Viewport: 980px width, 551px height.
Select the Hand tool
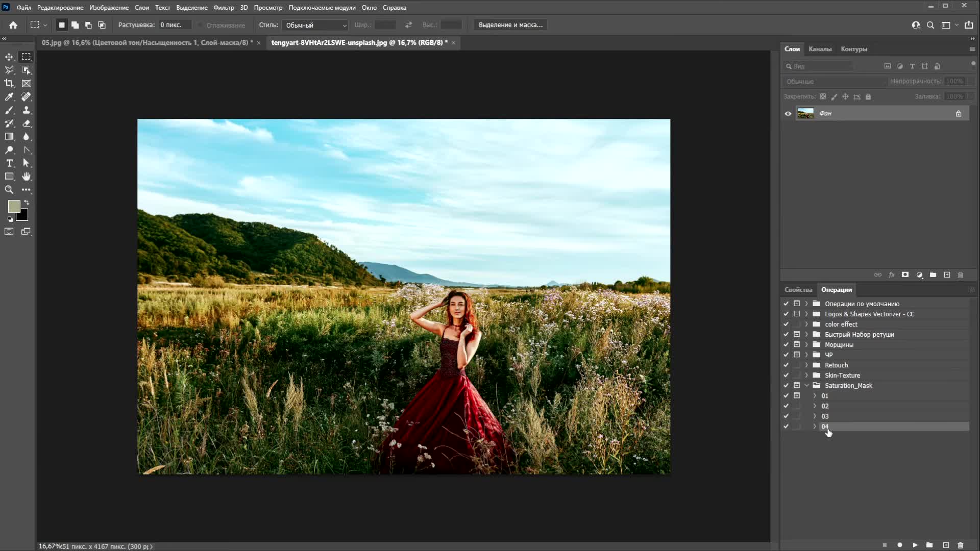coord(26,177)
